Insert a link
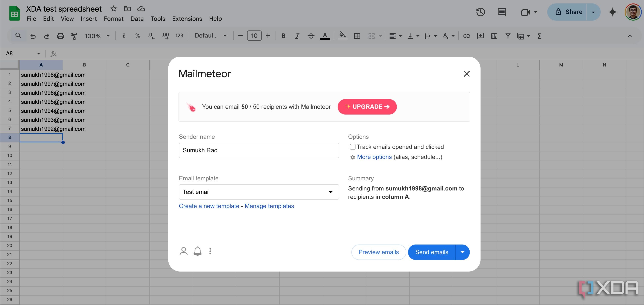Screen dimensions: 644x305 click(467, 36)
